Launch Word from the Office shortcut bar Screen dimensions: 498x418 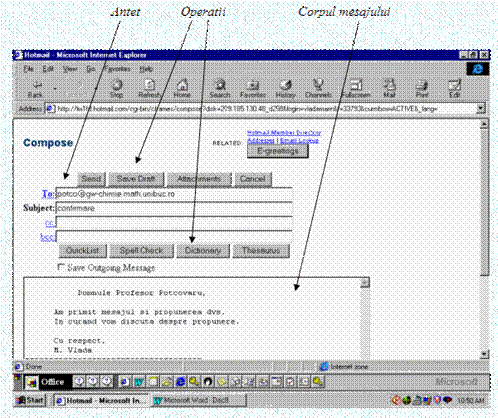[x=139, y=381]
